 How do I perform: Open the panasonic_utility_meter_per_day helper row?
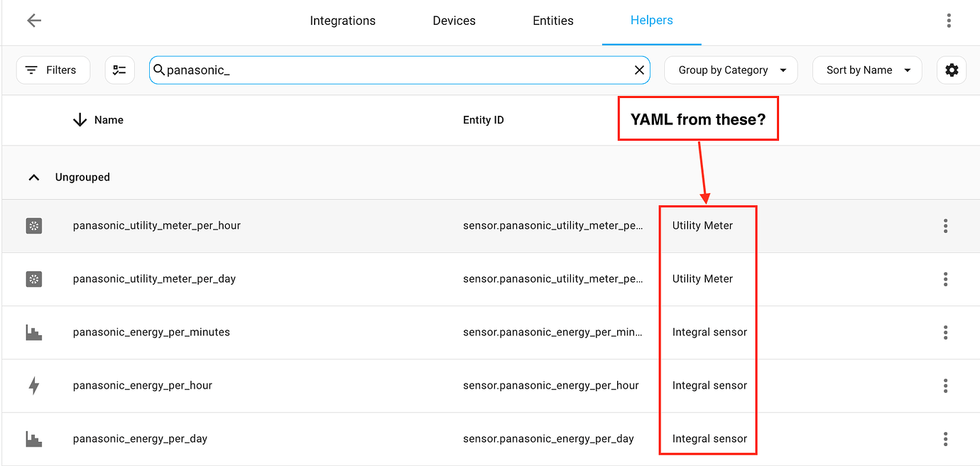coord(490,279)
